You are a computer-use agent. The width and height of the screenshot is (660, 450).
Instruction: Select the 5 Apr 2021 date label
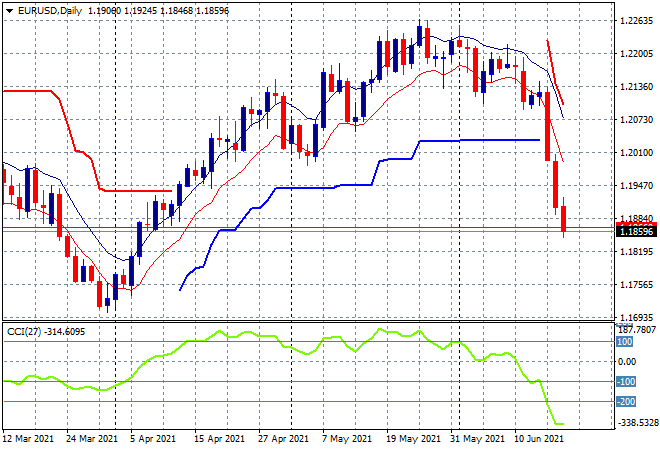point(153,439)
